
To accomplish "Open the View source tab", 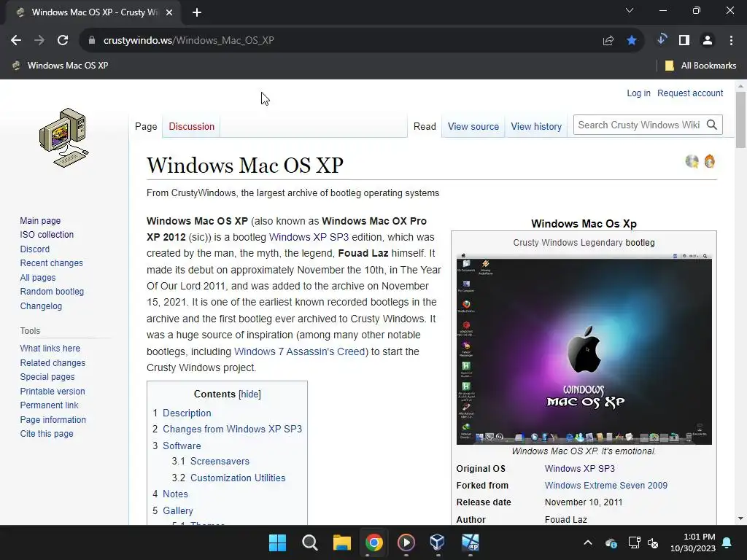I will tap(473, 126).
